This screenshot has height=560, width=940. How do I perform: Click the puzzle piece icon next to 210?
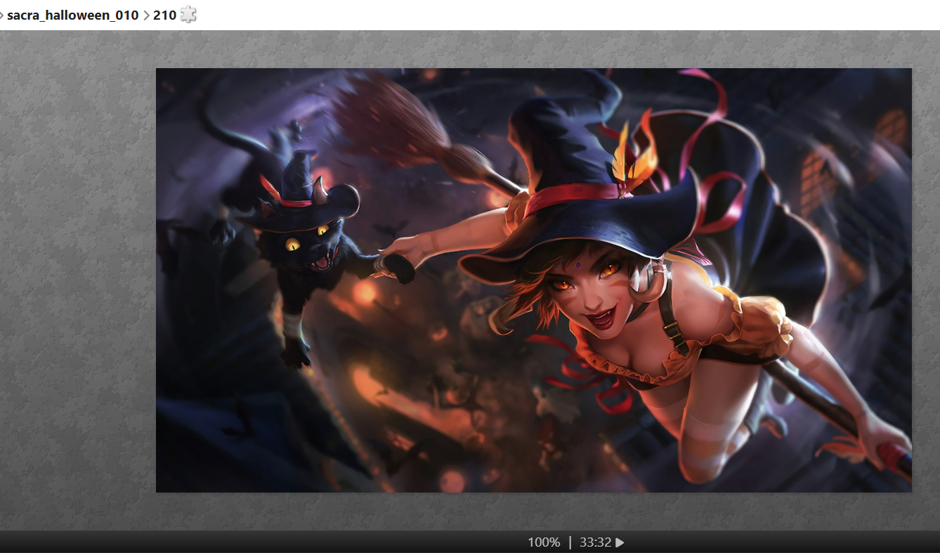[x=188, y=15]
